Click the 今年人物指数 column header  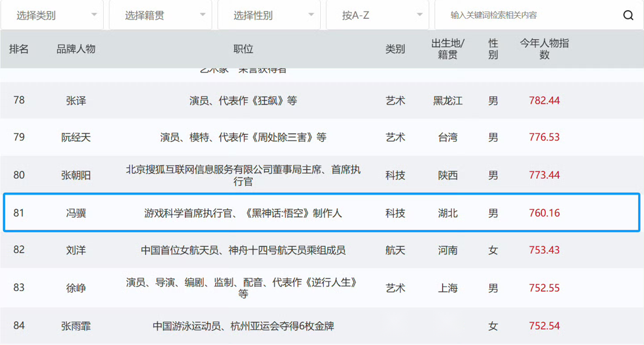[544, 49]
